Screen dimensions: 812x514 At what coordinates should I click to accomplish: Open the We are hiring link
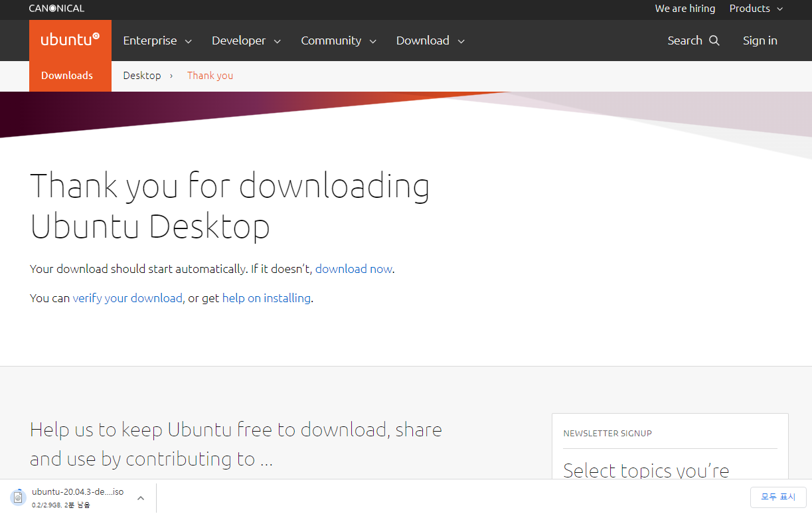pos(685,9)
